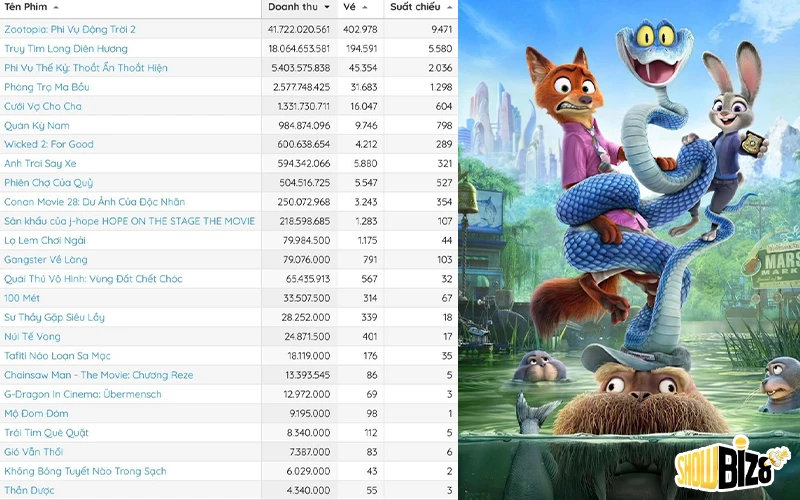The height and width of the screenshot is (500, 800).
Task: Click G-Dragon In Cinema: Übermensch link
Action: coord(82,394)
